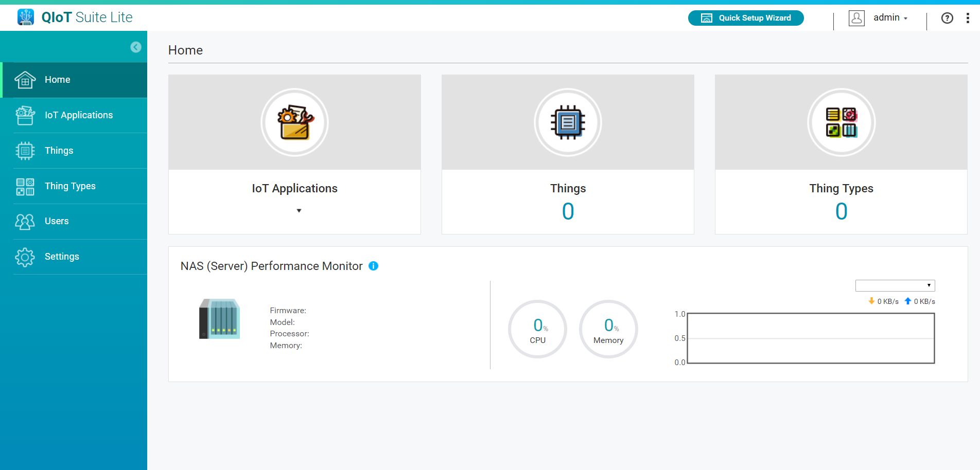This screenshot has width=980, height=470.
Task: Click the IoT Applications card toolbox icon
Action: click(x=294, y=122)
